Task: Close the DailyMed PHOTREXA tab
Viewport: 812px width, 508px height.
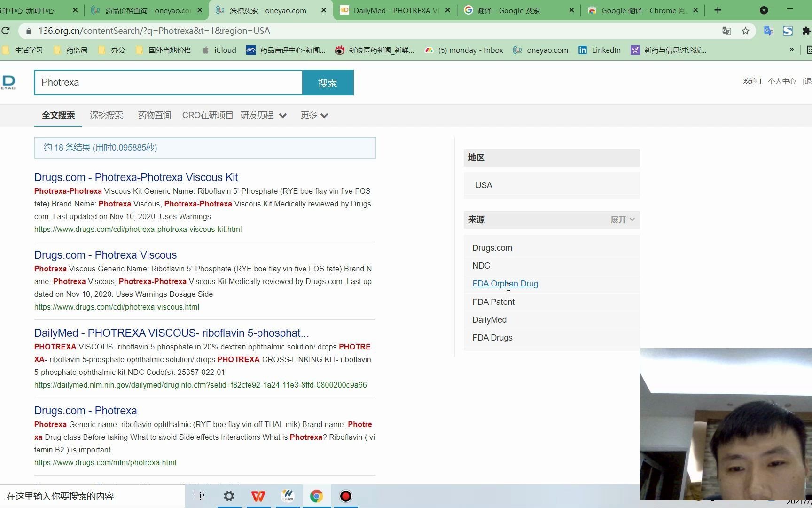Action: [x=447, y=10]
